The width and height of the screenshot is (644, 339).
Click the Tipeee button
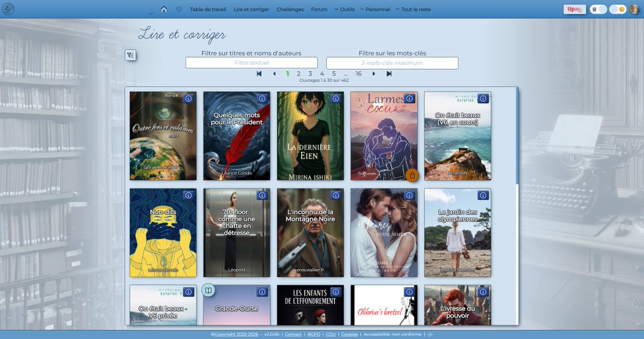point(575,9)
